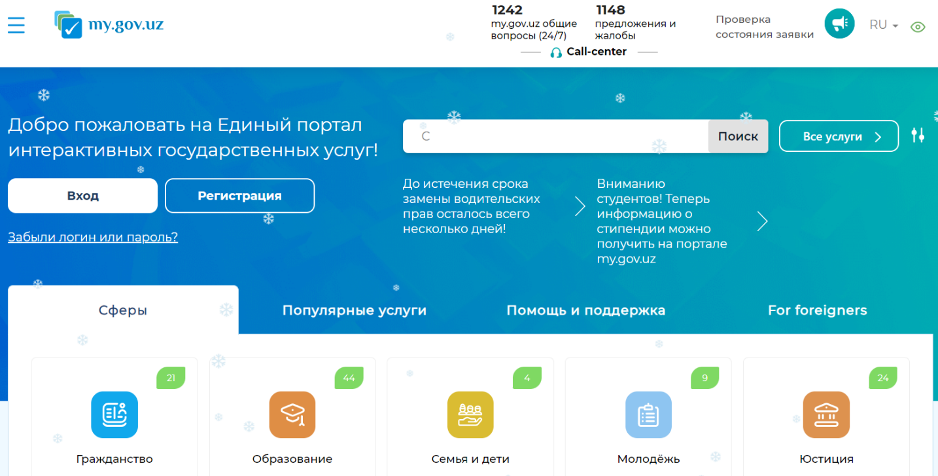Screen dimensions: 938x476
Task: Click the Юстиция building icon
Action: click(x=826, y=414)
